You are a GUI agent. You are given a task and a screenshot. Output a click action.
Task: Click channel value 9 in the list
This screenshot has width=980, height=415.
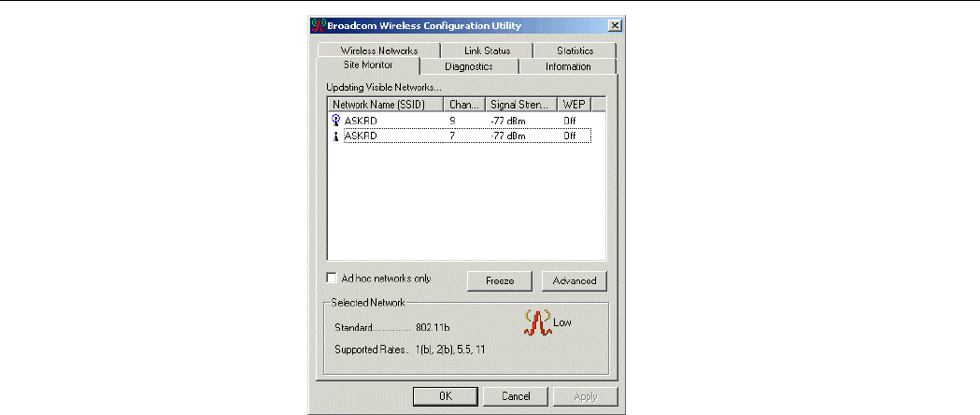tap(452, 120)
